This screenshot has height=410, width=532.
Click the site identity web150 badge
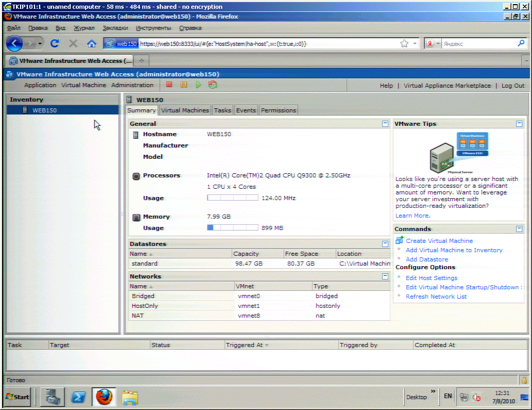coord(122,43)
